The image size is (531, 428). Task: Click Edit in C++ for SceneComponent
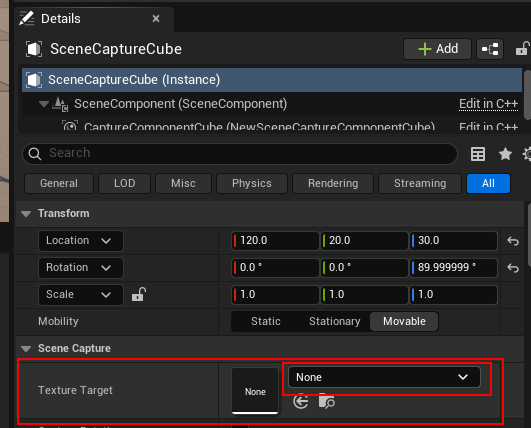(488, 104)
